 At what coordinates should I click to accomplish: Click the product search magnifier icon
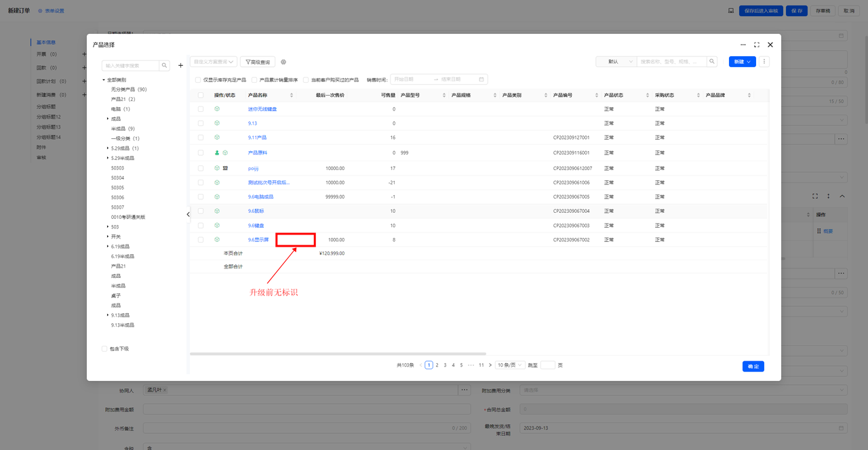coord(712,62)
